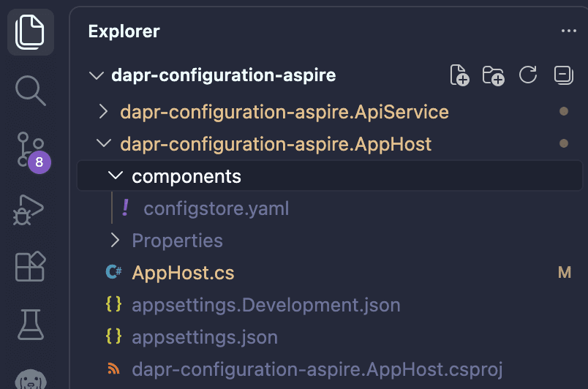Open appsettings.json file
The height and width of the screenshot is (389, 588).
tap(205, 337)
